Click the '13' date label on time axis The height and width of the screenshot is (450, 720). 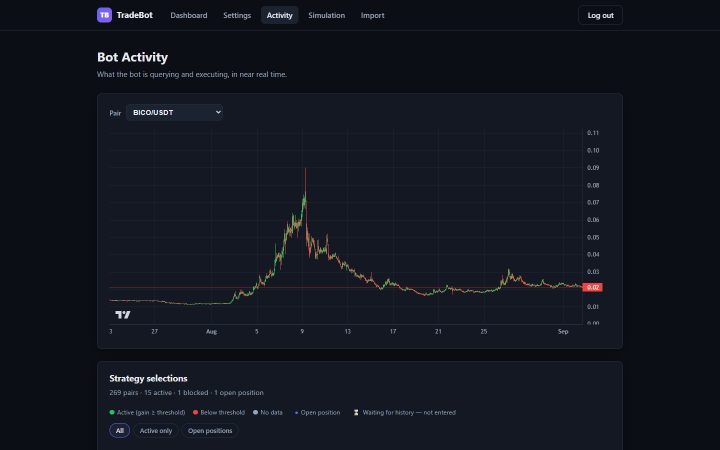pyautogui.click(x=348, y=332)
